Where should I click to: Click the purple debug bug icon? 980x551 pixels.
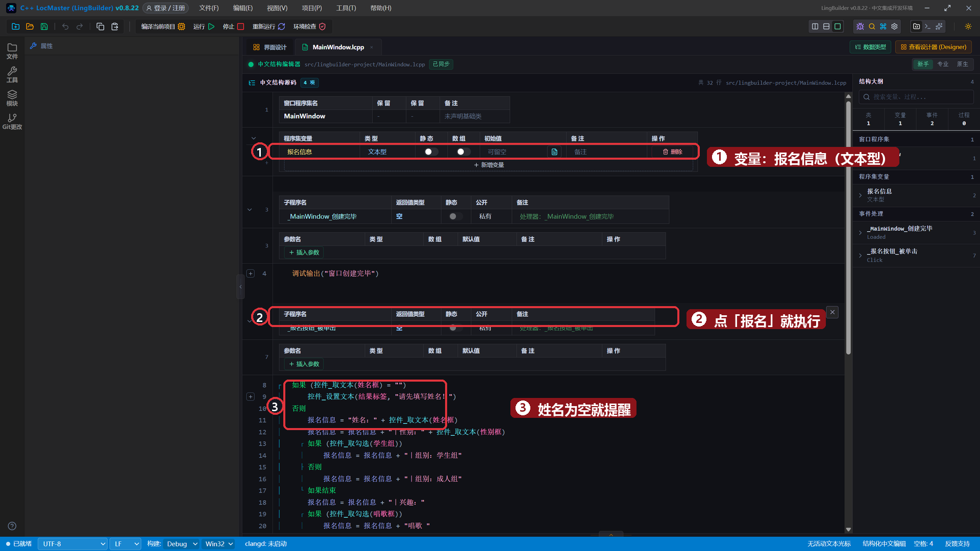(860, 27)
